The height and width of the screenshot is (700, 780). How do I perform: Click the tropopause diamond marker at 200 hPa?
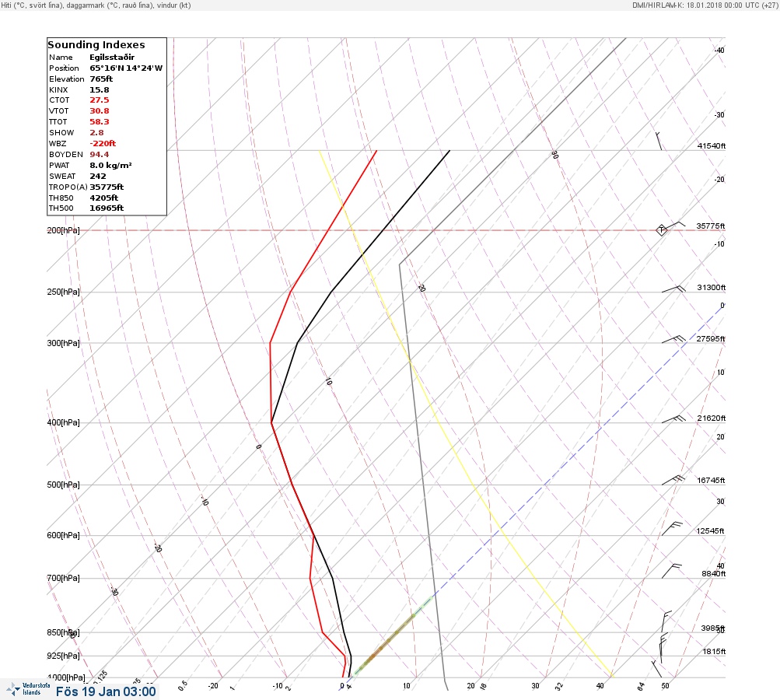click(661, 230)
